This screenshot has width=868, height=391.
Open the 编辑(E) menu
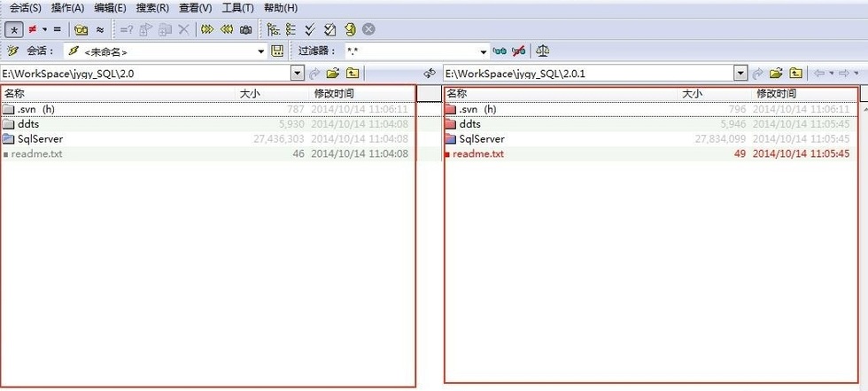click(111, 8)
